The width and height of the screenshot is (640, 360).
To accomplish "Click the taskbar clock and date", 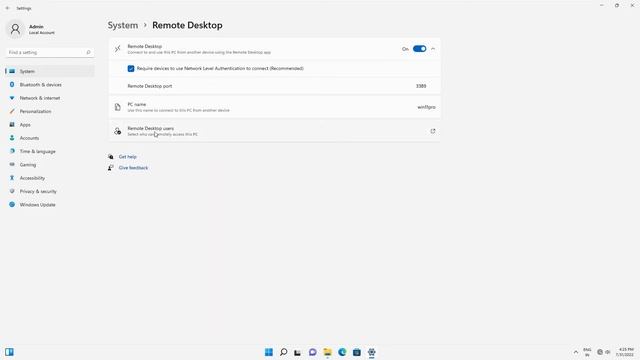I will (x=626, y=352).
